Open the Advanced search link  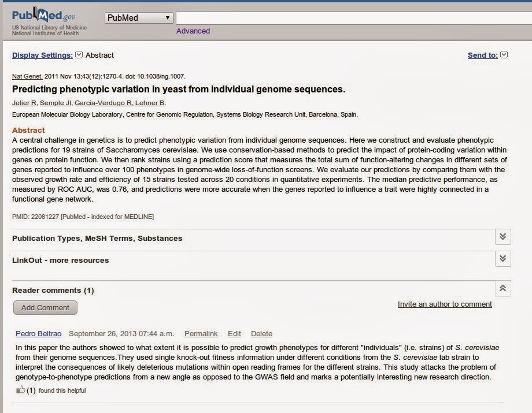pos(193,31)
